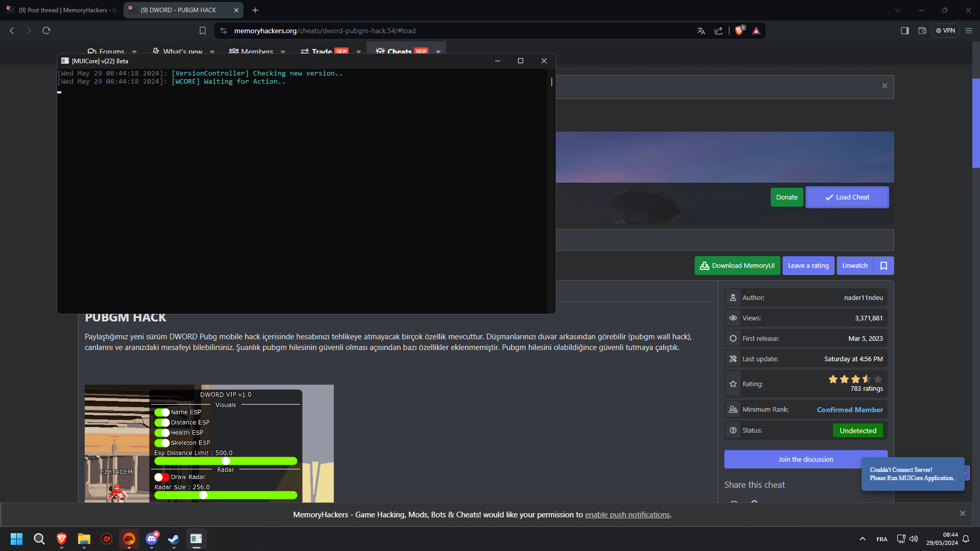Open Steam from taskbar
Screen dimensions: 980x551
pyautogui.click(x=174, y=539)
